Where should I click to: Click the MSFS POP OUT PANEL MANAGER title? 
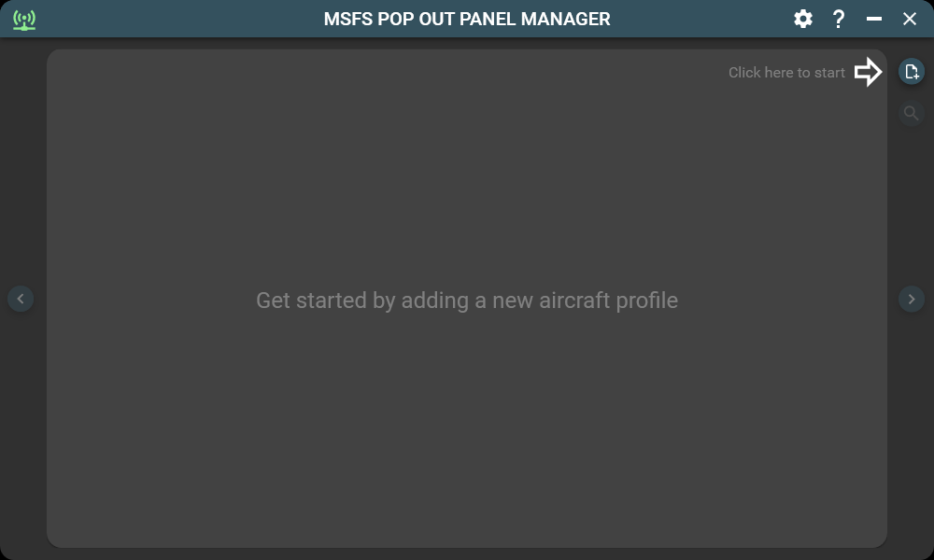tap(467, 19)
